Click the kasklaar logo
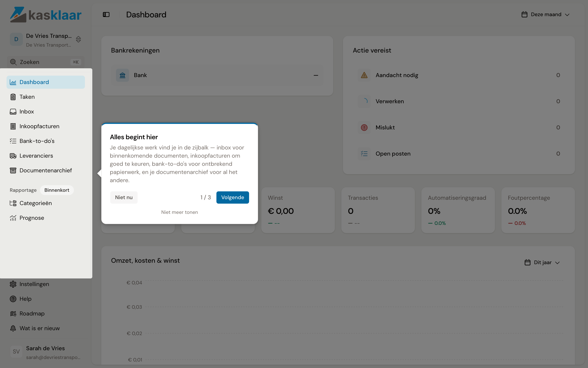 pos(46,15)
